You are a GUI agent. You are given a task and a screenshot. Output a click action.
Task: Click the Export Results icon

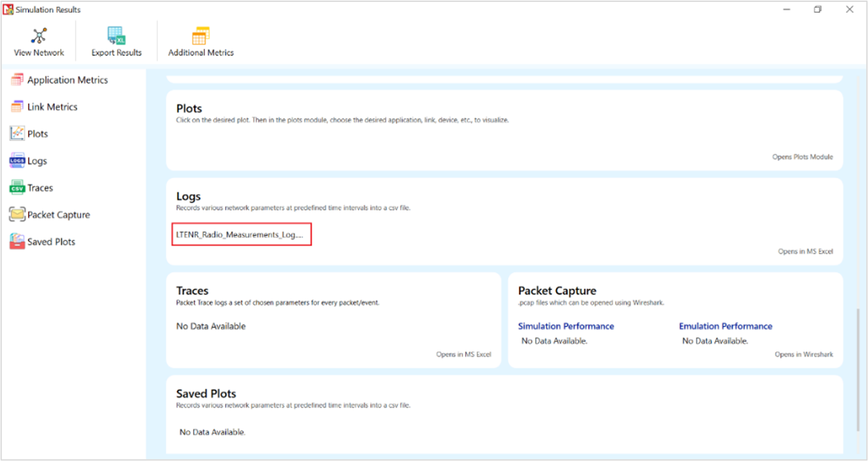tap(116, 36)
